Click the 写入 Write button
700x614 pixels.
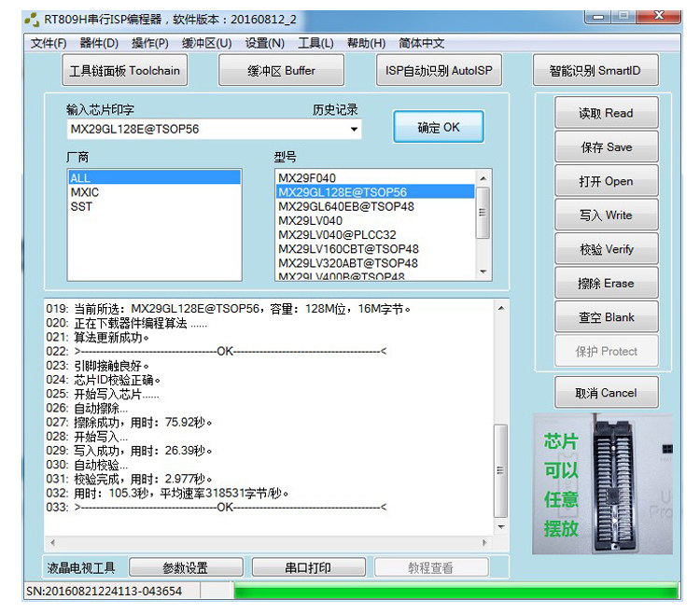pyautogui.click(x=606, y=215)
